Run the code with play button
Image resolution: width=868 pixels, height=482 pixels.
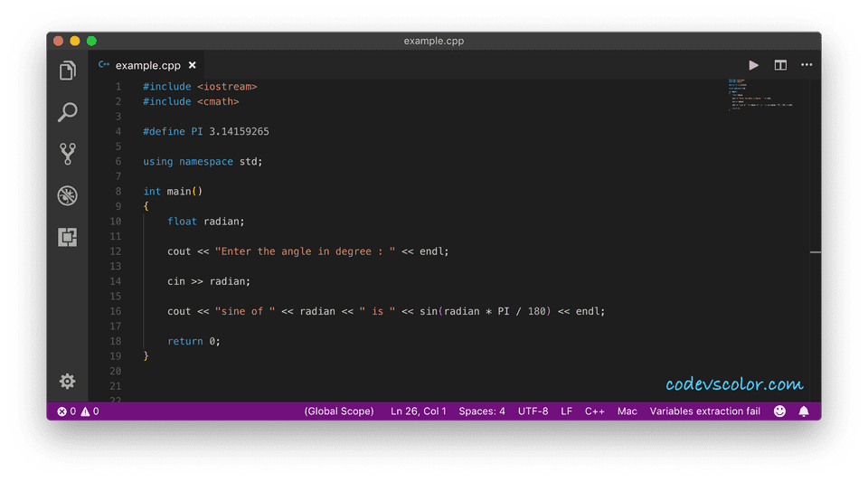point(753,65)
